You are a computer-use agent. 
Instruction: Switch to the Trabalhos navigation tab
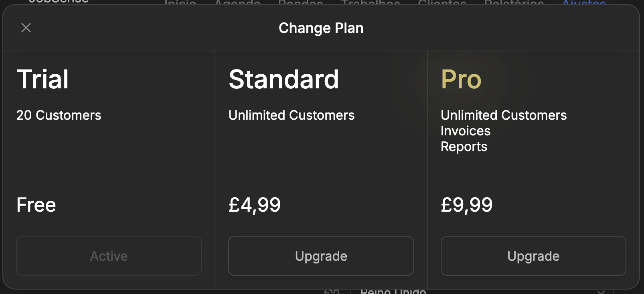click(370, 2)
